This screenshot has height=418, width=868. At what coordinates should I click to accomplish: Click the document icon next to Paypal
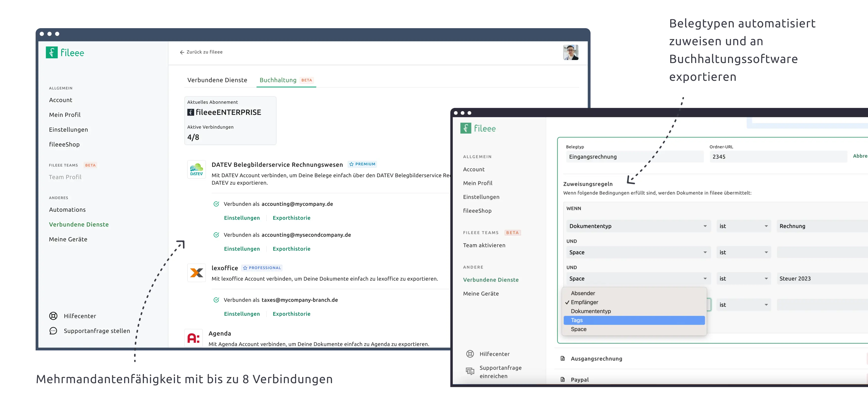click(562, 379)
